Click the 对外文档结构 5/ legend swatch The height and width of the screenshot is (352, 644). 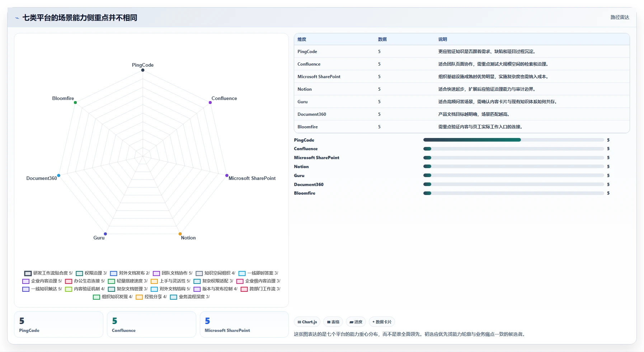154,289
